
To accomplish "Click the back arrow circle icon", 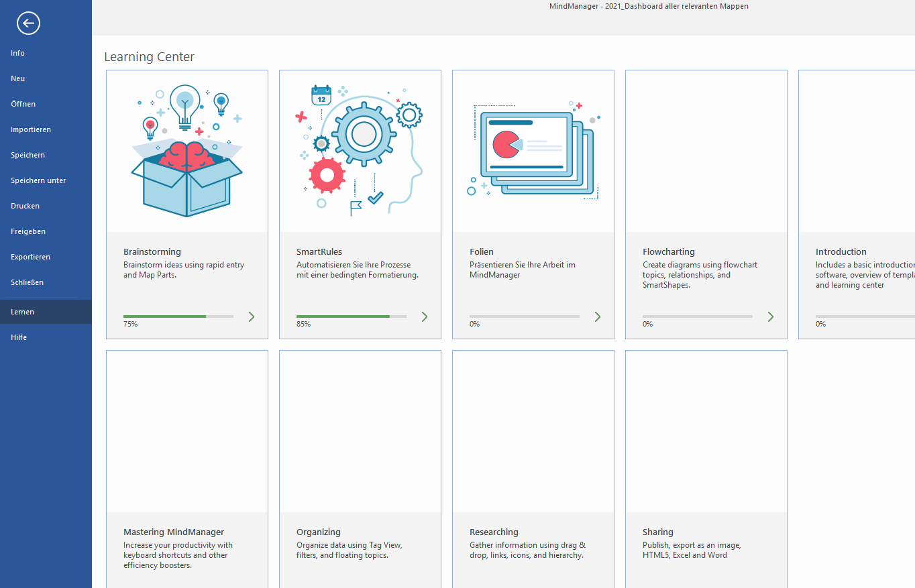I will point(28,23).
